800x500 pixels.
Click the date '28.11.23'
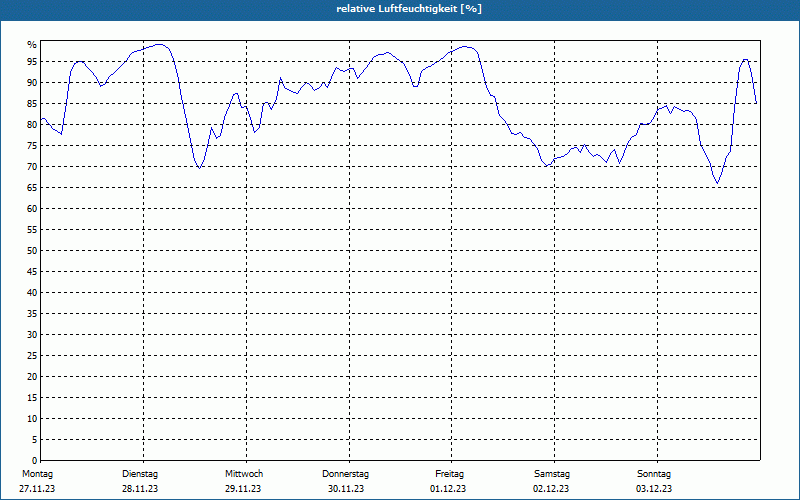click(x=140, y=489)
